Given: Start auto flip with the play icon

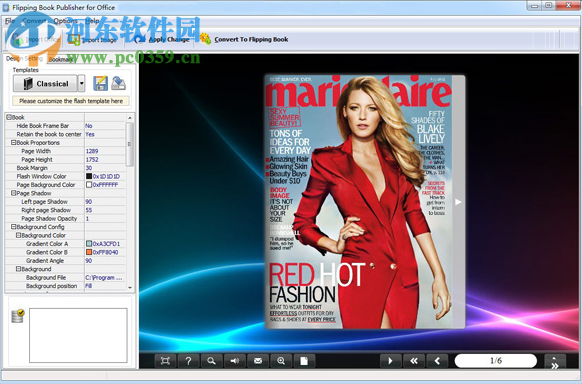Looking at the screenshot, I should click(x=390, y=361).
